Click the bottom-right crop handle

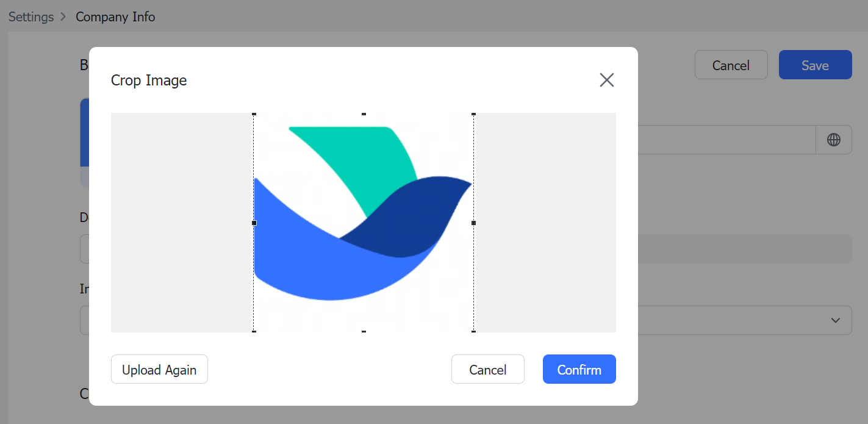pos(473,332)
